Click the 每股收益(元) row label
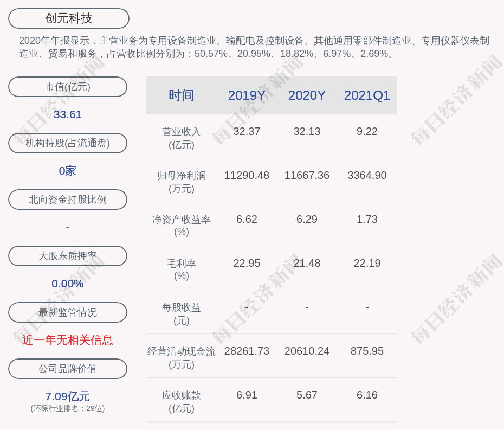The height and width of the screenshot is (430, 504). [182, 314]
